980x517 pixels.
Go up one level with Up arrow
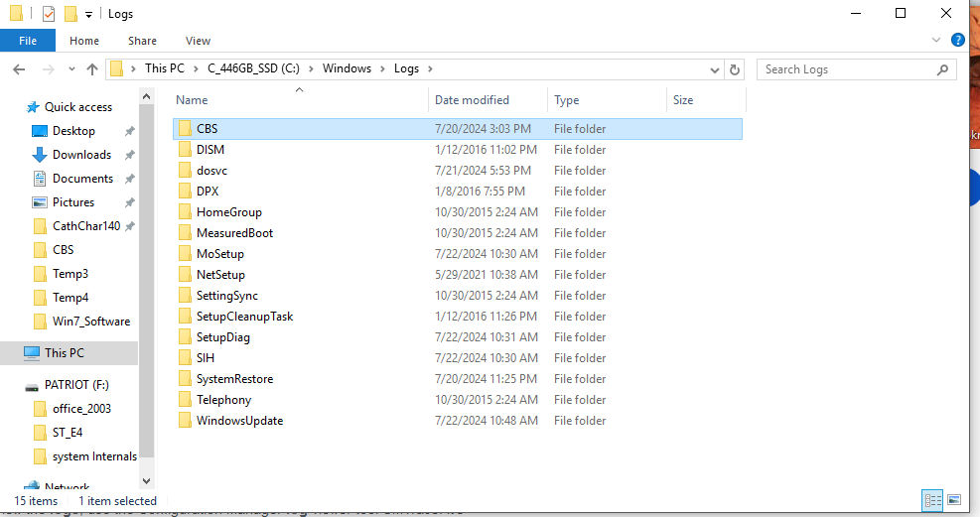(x=92, y=69)
